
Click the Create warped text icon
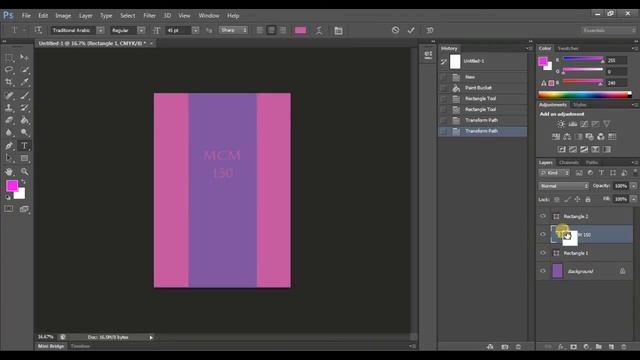(319, 30)
